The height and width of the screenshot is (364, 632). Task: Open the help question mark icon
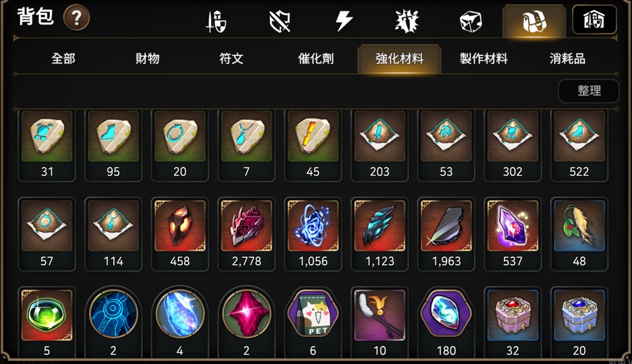point(76,18)
